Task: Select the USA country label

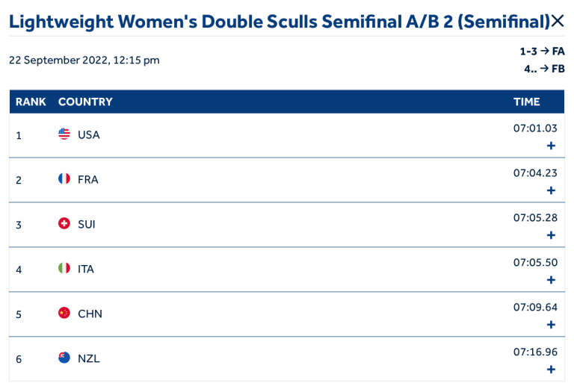Action: pos(89,135)
